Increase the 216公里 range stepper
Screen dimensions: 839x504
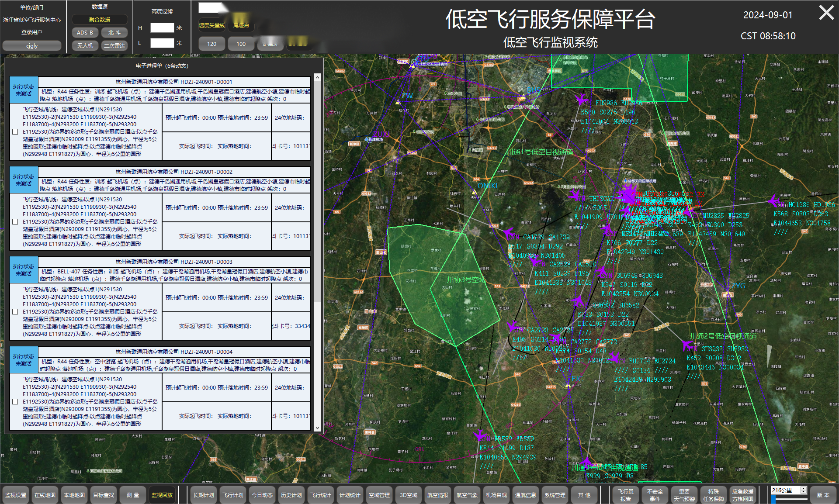(803, 488)
